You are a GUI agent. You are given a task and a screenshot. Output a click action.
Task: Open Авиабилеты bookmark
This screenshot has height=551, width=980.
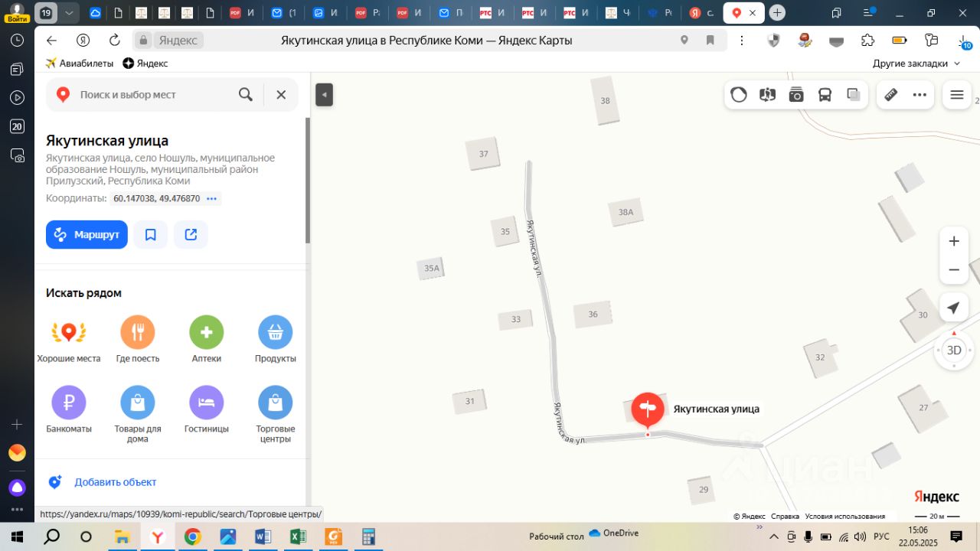pyautogui.click(x=80, y=64)
